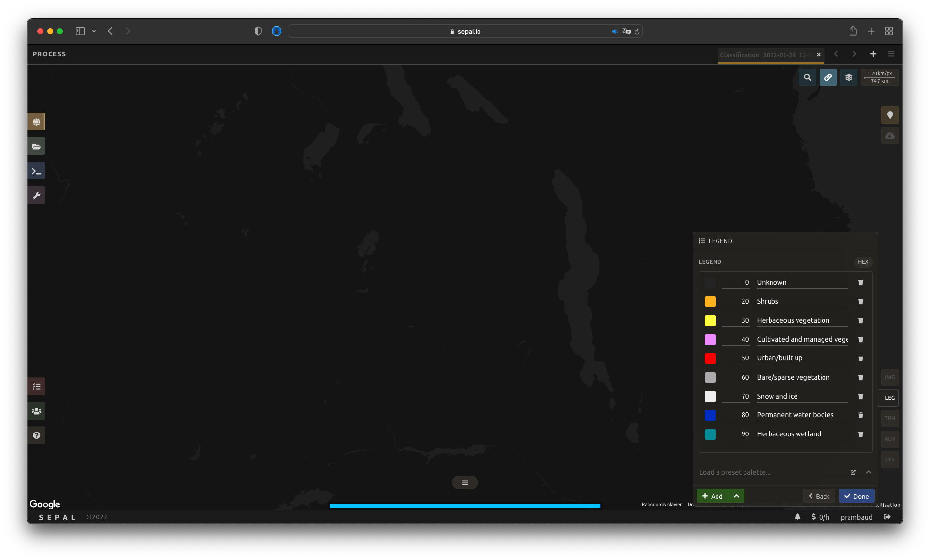Click the wrench Apps icon
This screenshot has height=560, width=930.
(36, 196)
